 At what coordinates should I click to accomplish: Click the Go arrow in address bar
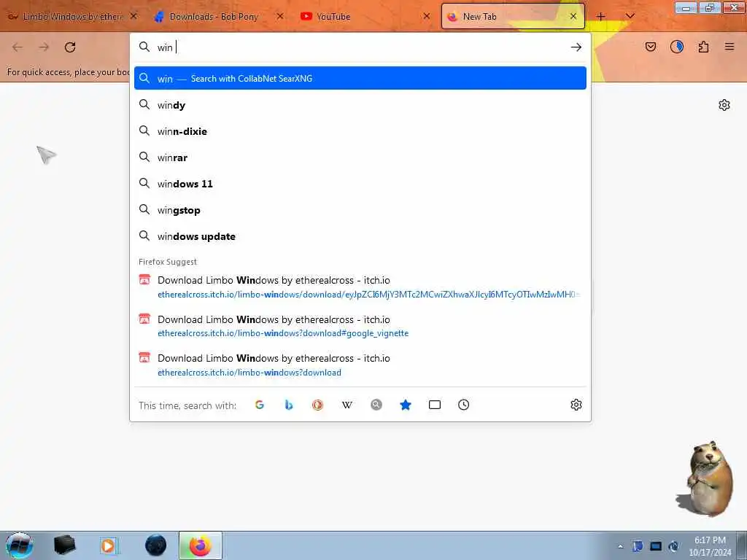[576, 47]
